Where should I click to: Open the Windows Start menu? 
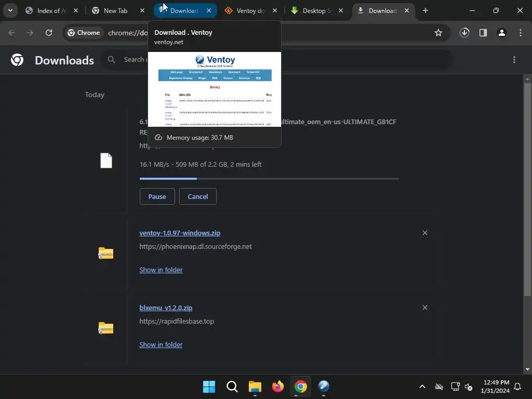(x=209, y=387)
